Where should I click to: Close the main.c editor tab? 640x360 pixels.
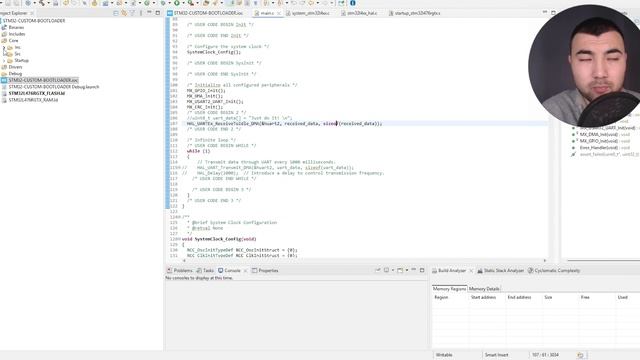point(279,13)
